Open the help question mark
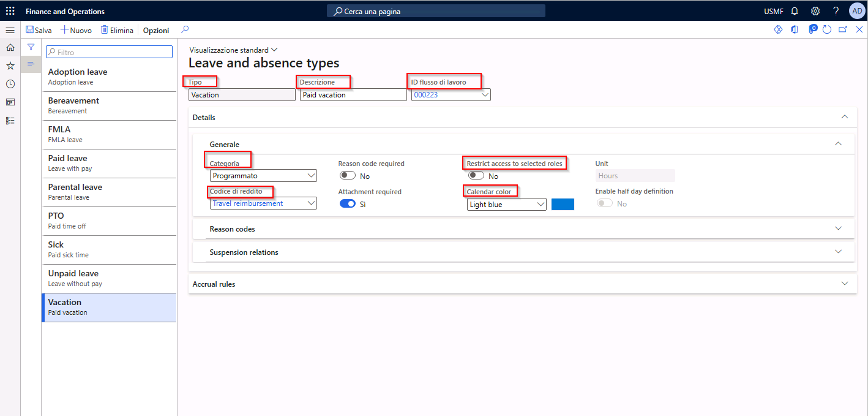 [x=836, y=11]
